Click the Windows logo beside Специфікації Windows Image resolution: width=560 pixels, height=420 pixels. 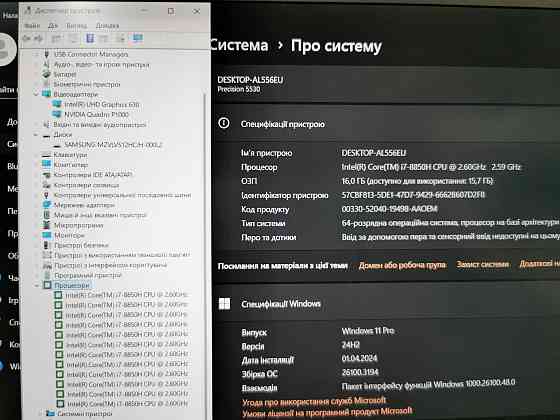click(x=224, y=304)
